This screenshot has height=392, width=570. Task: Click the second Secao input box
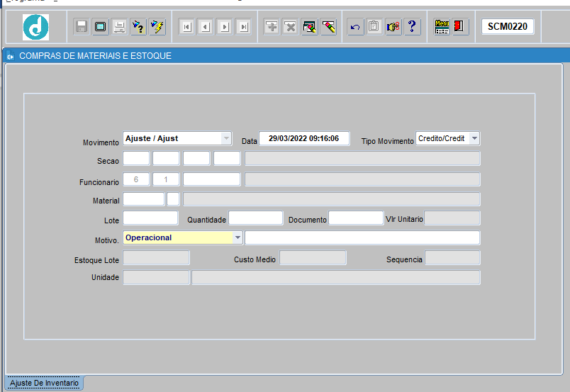coord(166,159)
